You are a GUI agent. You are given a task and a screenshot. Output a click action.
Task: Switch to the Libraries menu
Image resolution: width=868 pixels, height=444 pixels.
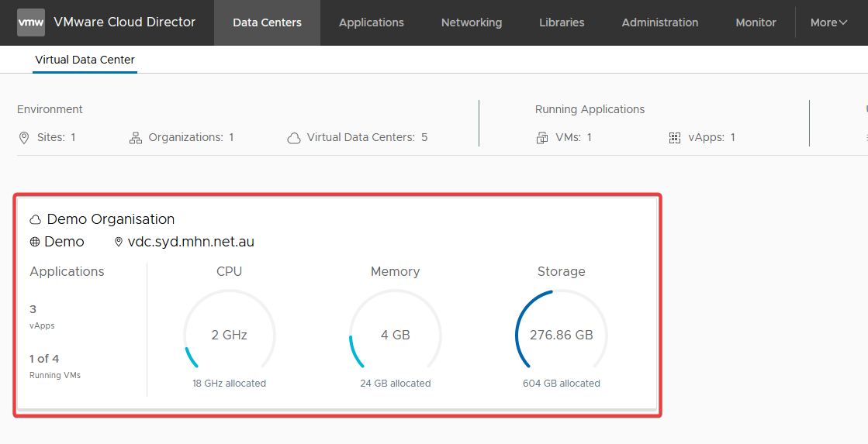tap(562, 22)
